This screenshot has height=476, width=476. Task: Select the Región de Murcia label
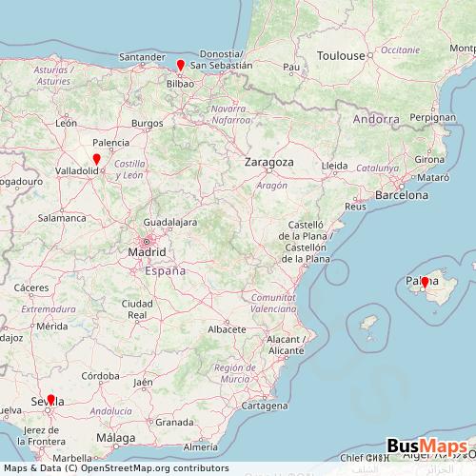pos(235,373)
